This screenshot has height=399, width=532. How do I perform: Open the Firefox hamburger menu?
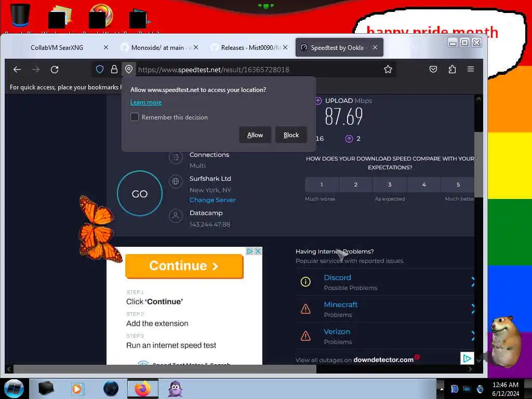point(471,69)
